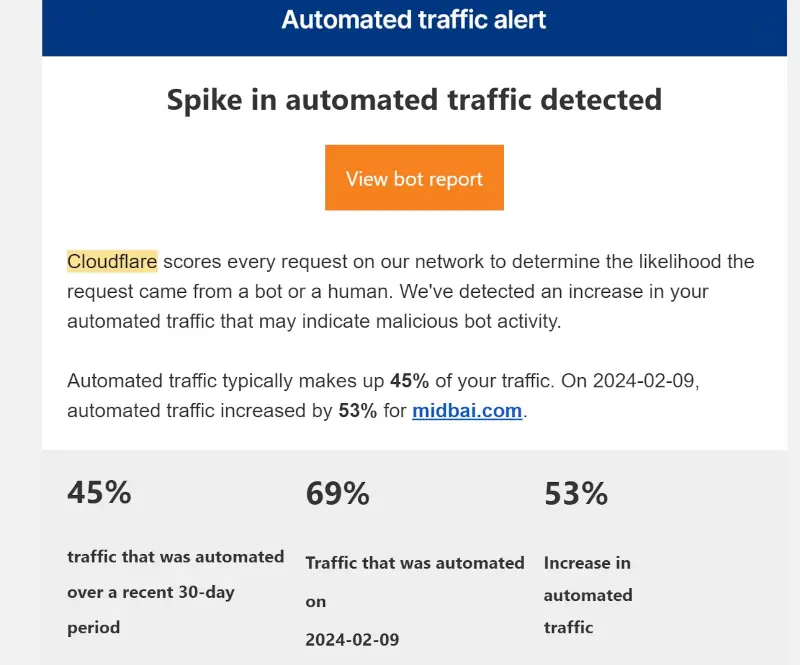The width and height of the screenshot is (800, 665).
Task: Click the large 69% statistic
Action: pos(337,493)
